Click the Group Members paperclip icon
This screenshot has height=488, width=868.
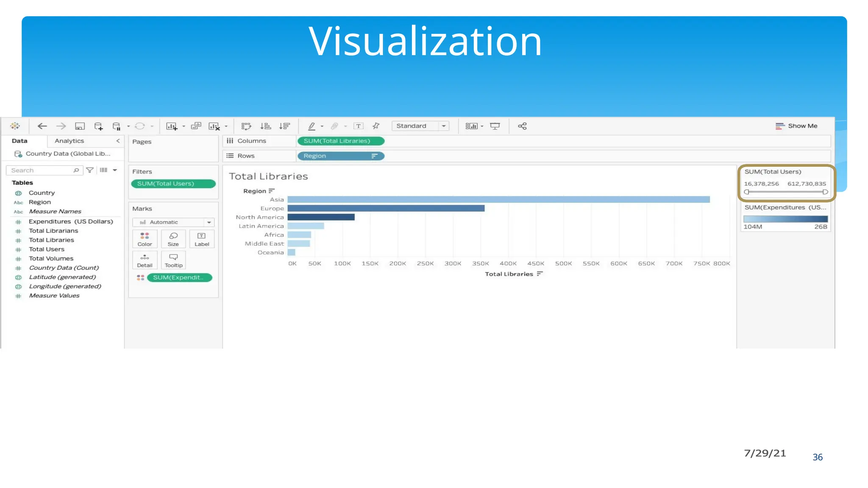pyautogui.click(x=334, y=126)
